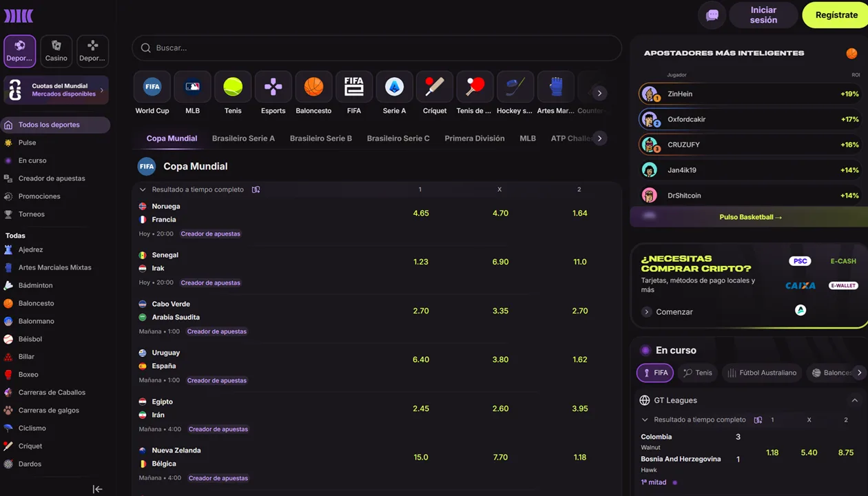Switch to the Copa Mundial tab
Viewport: 868px width, 496px height.
(172, 138)
